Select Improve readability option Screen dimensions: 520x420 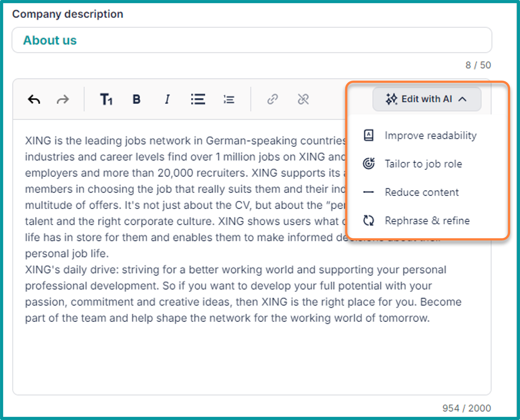[x=430, y=136]
